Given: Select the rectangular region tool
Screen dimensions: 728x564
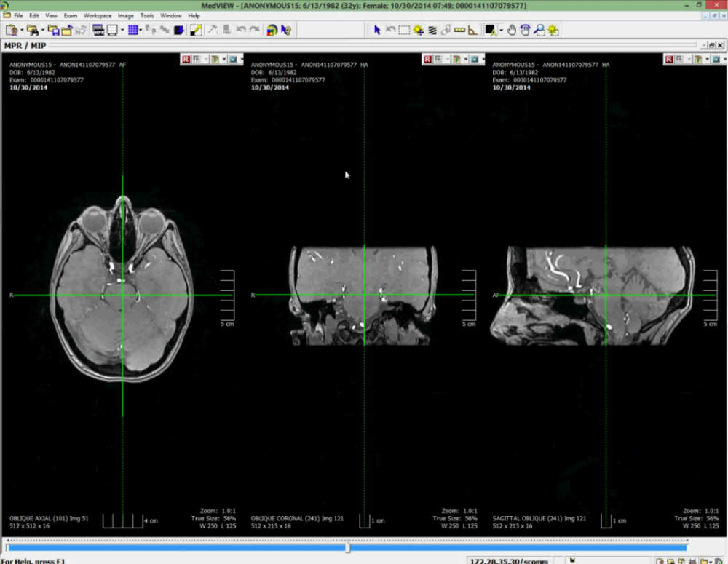Looking at the screenshot, I should pos(404,30).
